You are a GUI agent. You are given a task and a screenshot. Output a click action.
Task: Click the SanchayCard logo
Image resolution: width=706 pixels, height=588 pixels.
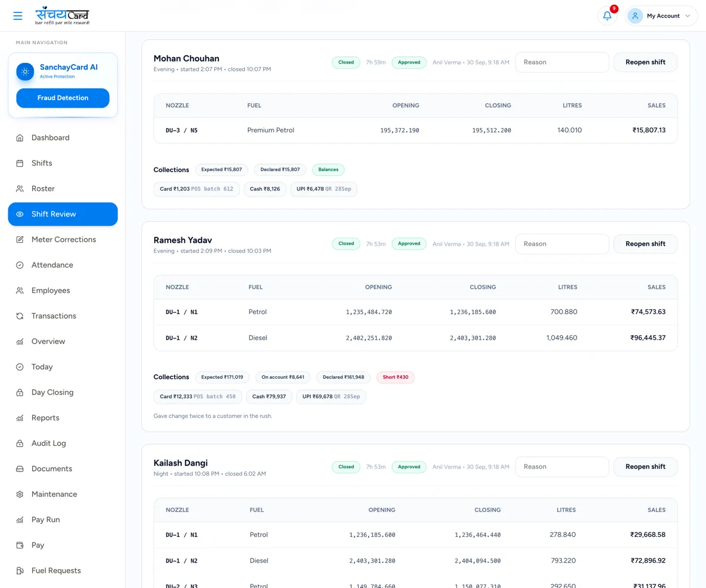(x=62, y=15)
